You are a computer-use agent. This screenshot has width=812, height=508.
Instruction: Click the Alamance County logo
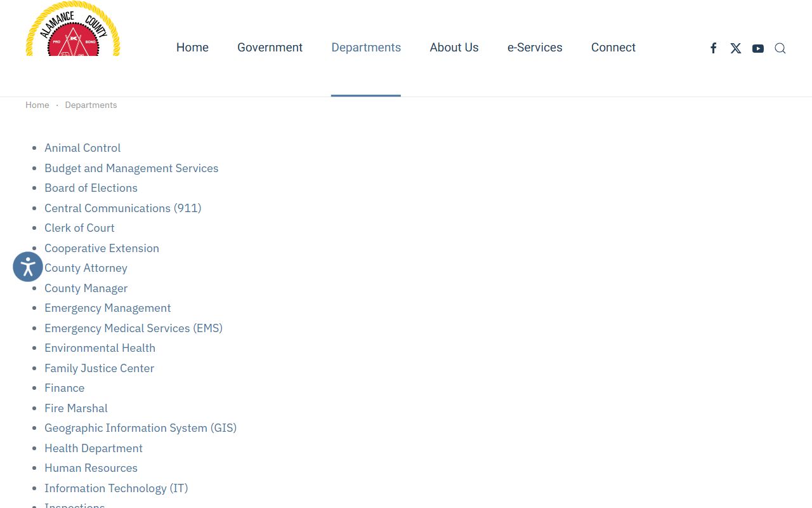tap(73, 30)
